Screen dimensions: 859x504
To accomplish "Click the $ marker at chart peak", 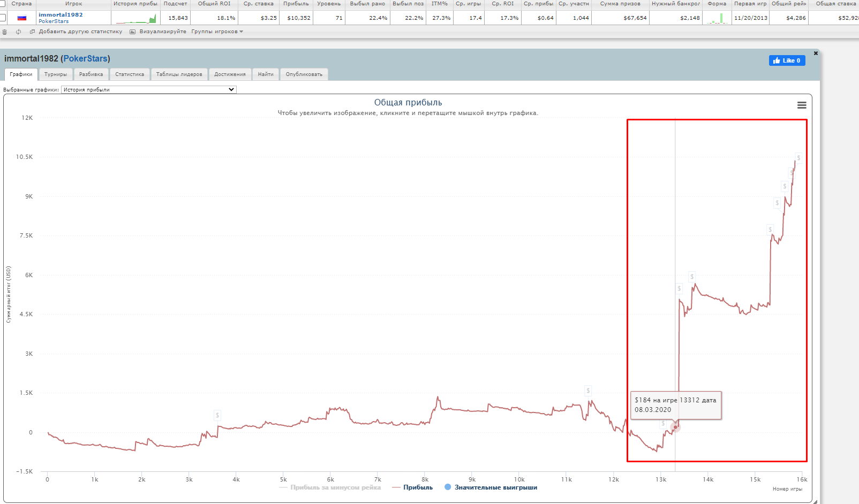I will click(x=798, y=158).
